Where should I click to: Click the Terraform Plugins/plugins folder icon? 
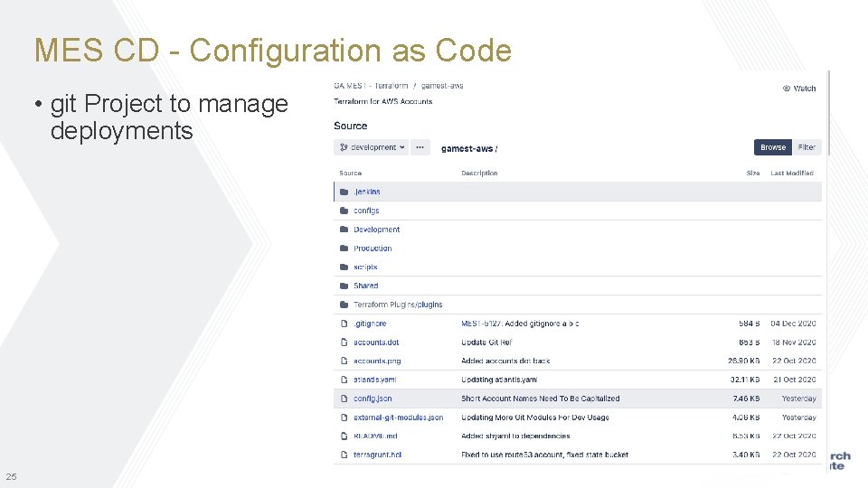click(x=344, y=305)
